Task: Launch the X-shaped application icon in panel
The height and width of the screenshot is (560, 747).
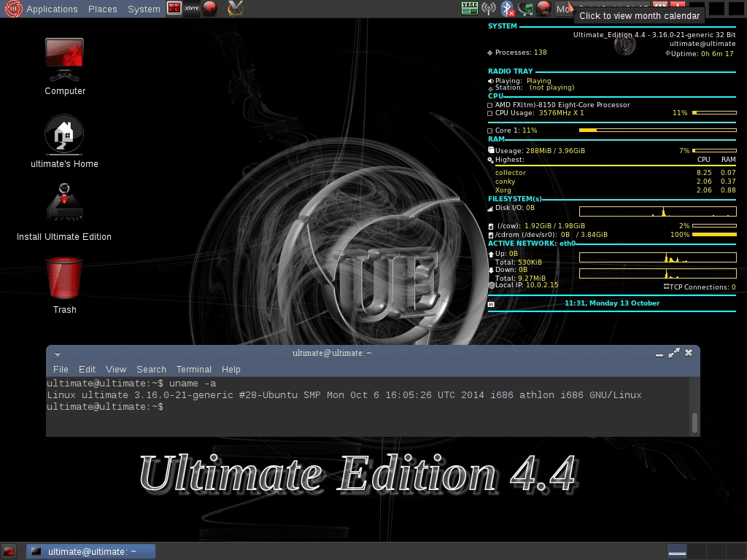Action: pos(235,8)
